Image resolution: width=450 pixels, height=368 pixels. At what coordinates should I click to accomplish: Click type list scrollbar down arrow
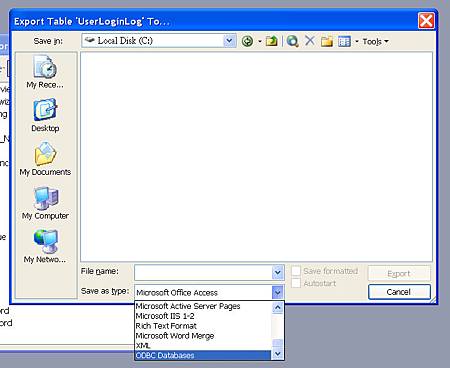click(277, 354)
